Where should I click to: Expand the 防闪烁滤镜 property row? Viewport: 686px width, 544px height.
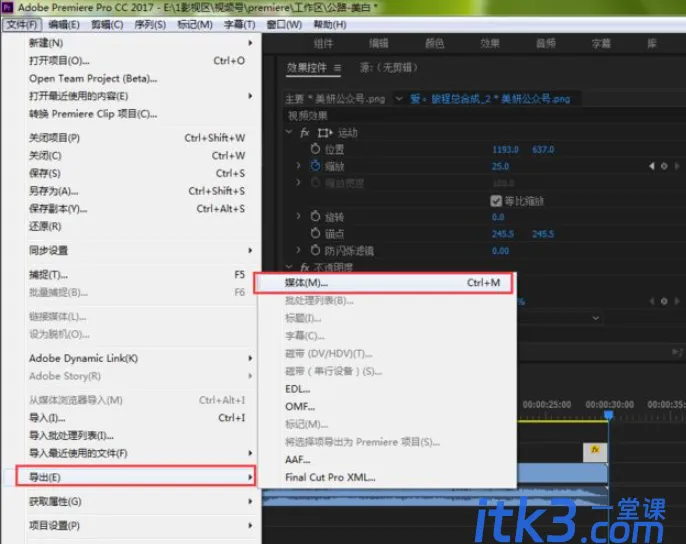298,249
